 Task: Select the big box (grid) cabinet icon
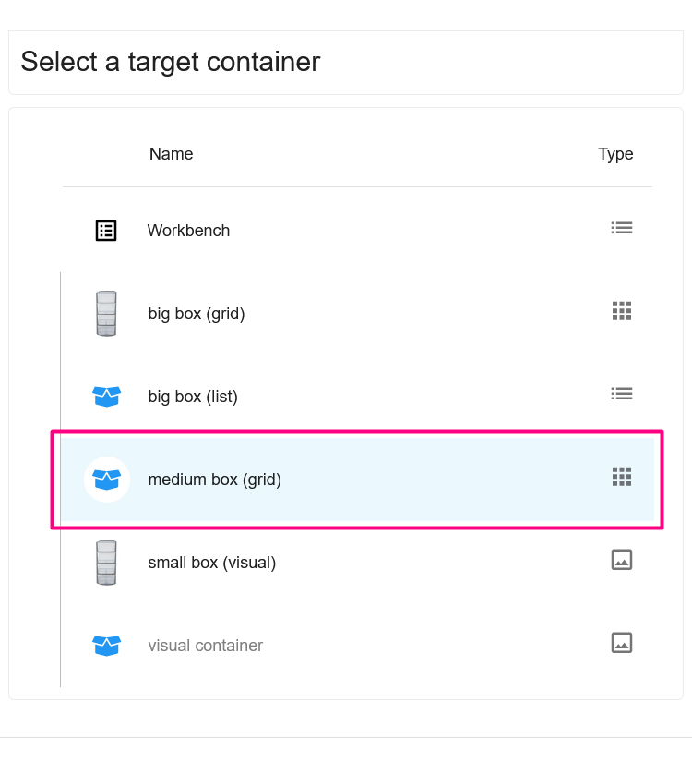tap(106, 314)
